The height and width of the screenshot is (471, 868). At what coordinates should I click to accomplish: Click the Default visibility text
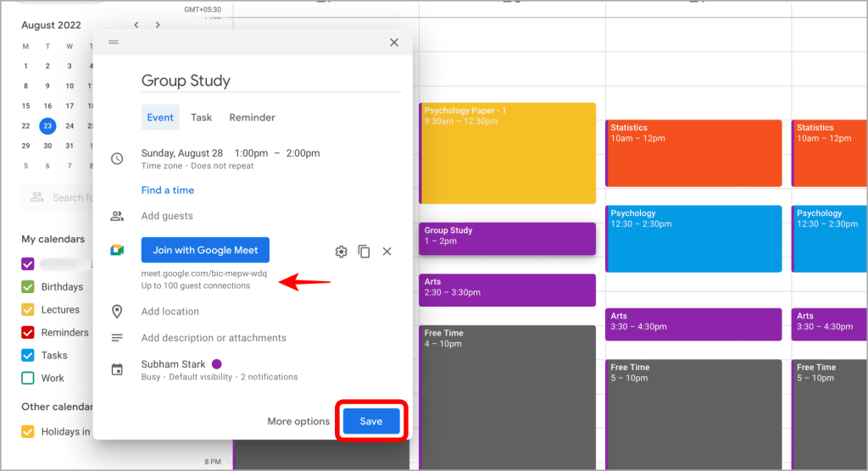(200, 377)
